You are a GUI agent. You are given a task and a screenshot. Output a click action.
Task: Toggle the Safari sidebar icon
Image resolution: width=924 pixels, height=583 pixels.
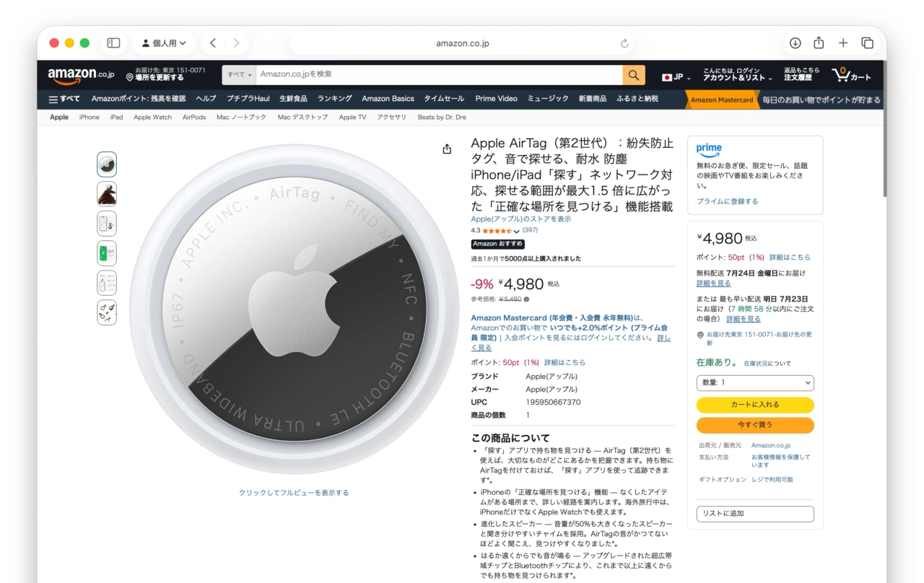[x=113, y=43]
